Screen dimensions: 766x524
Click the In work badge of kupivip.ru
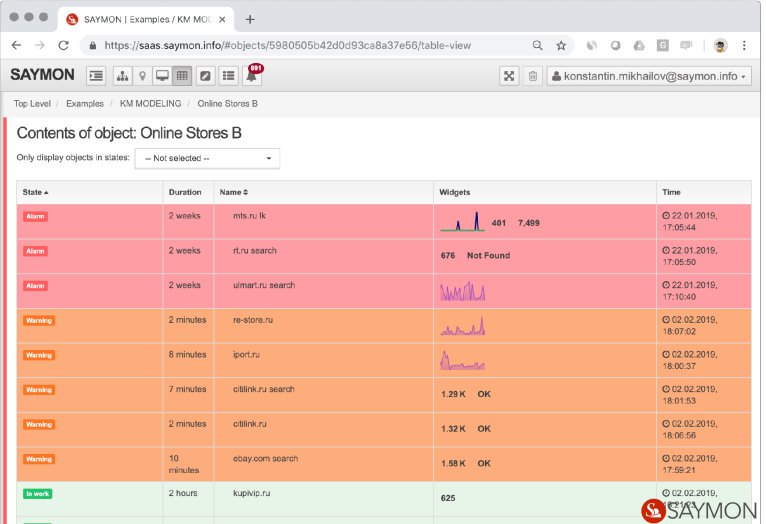pyautogui.click(x=38, y=494)
